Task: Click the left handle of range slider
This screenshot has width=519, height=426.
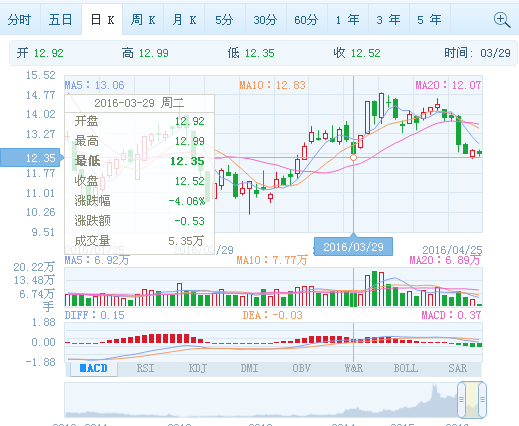Action: (x=461, y=399)
